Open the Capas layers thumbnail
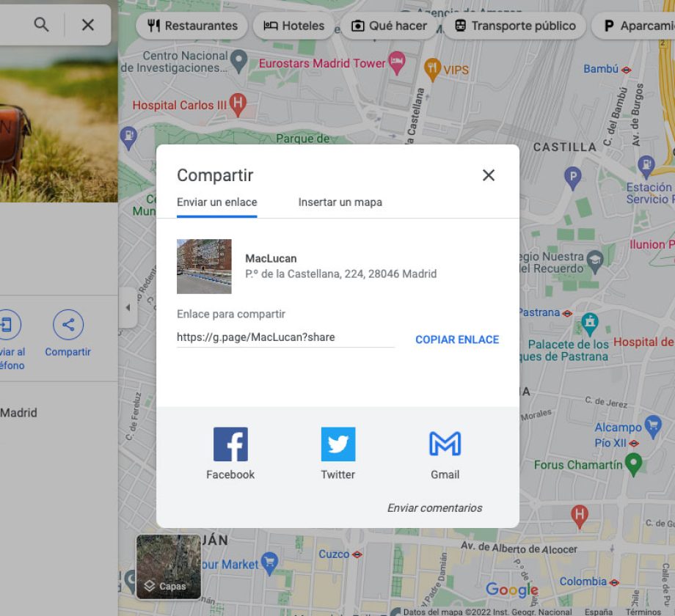This screenshot has height=616, width=675. point(168,566)
